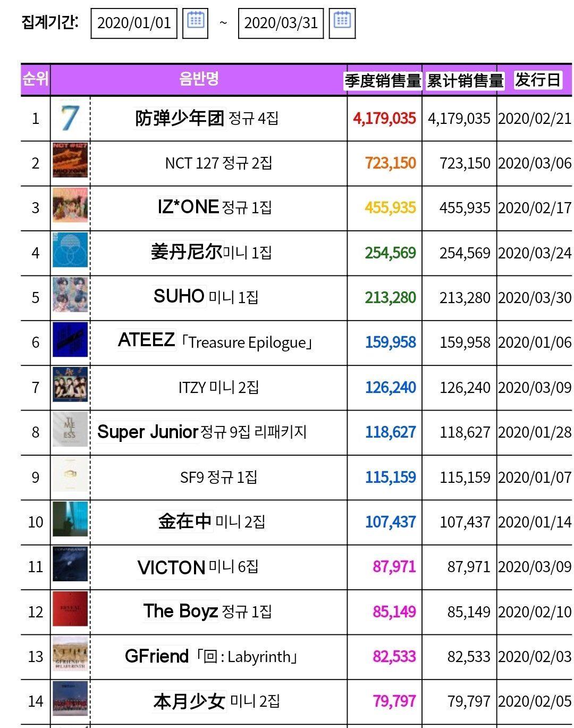Open the start date calendar picker icon

tap(195, 23)
